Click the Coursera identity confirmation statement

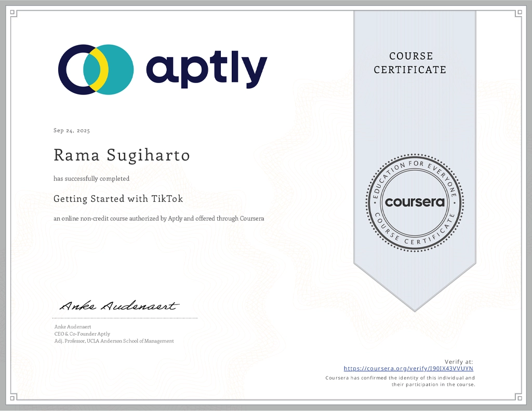tap(400, 381)
